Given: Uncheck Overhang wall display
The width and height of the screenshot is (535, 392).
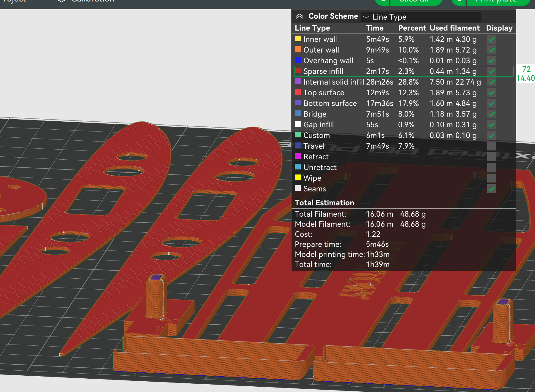Looking at the screenshot, I should click(x=492, y=61).
